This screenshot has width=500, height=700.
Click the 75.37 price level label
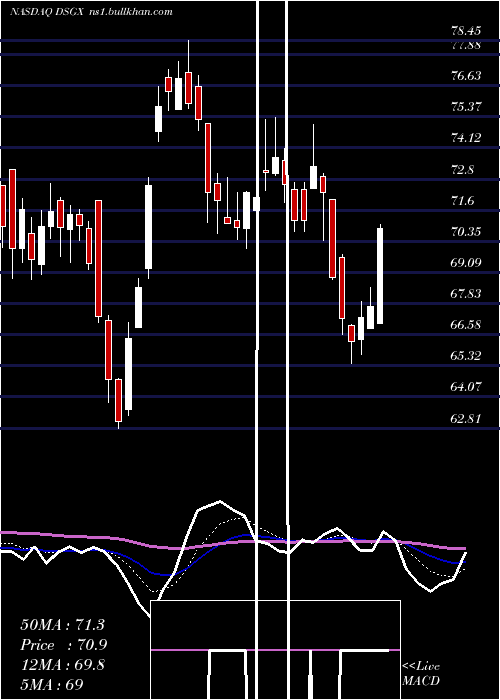coord(466,107)
